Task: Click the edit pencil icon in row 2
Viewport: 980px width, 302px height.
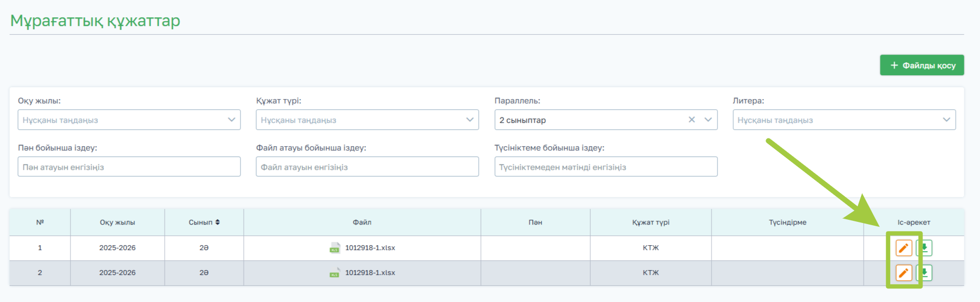Action: point(903,273)
